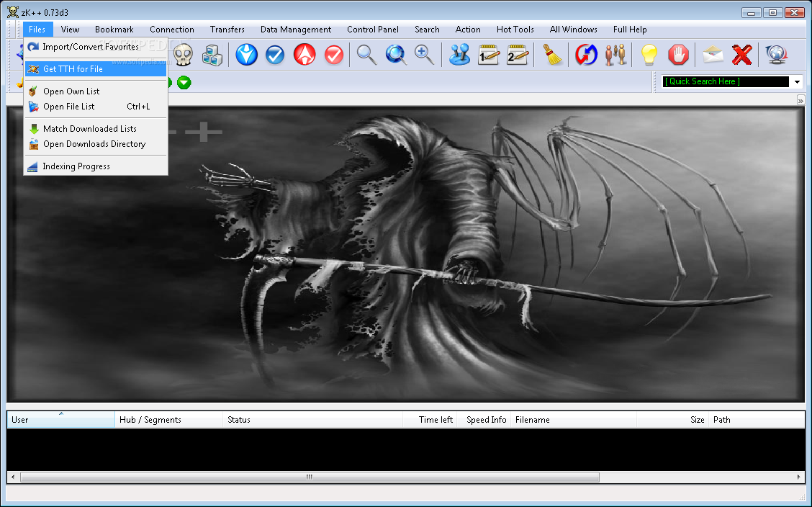The width and height of the screenshot is (812, 507).
Task: Open the Bookmark menu
Action: (114, 30)
